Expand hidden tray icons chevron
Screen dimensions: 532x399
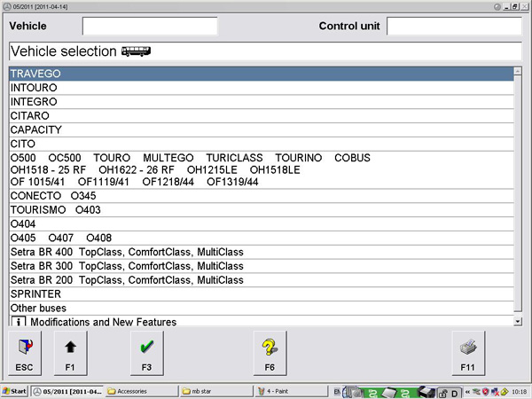coord(468,392)
